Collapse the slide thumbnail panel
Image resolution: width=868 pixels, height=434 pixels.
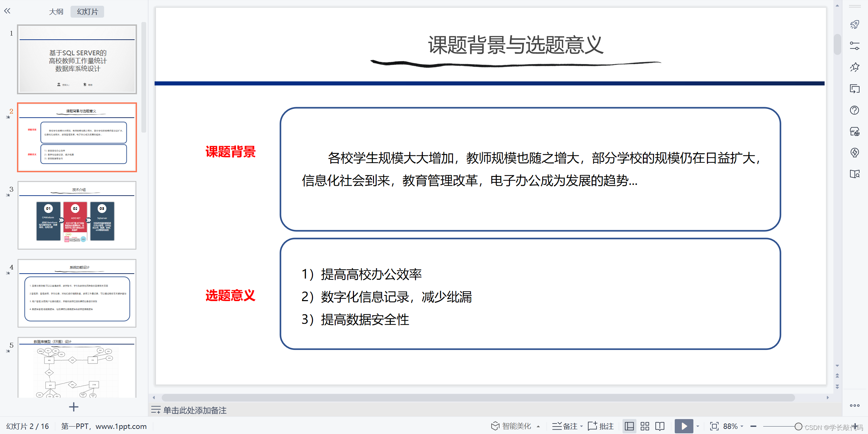click(7, 11)
